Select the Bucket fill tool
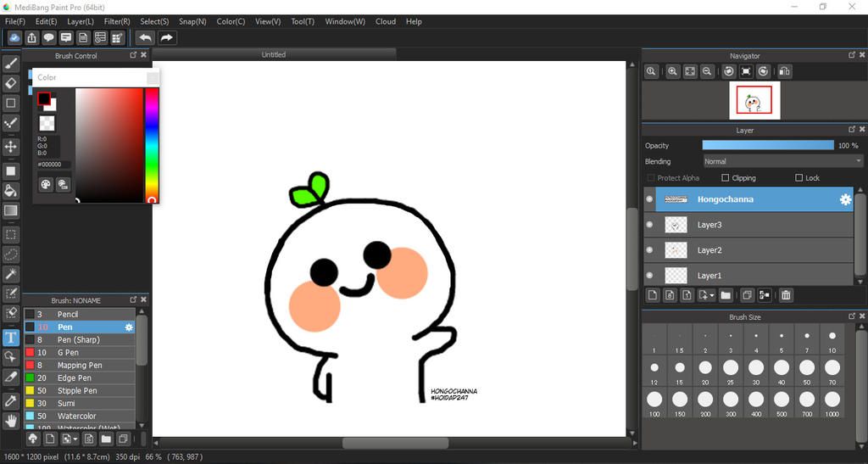This screenshot has width=868, height=464. tap(10, 191)
